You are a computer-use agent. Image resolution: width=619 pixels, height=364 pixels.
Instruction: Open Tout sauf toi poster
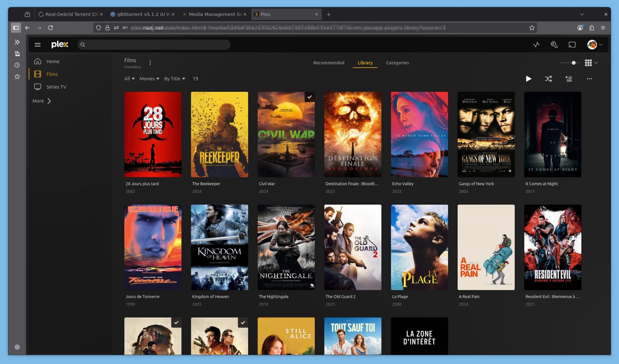pyautogui.click(x=353, y=336)
